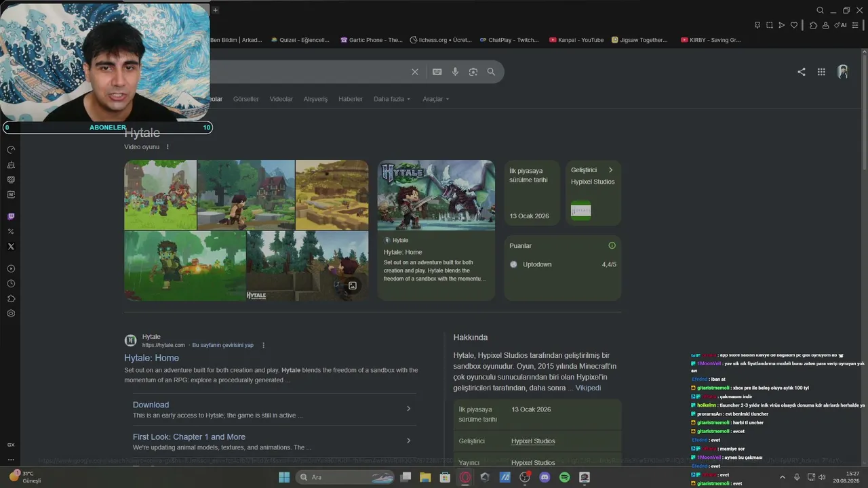Click the Puanlar info icon
The height and width of the screenshot is (488, 868).
(612, 245)
